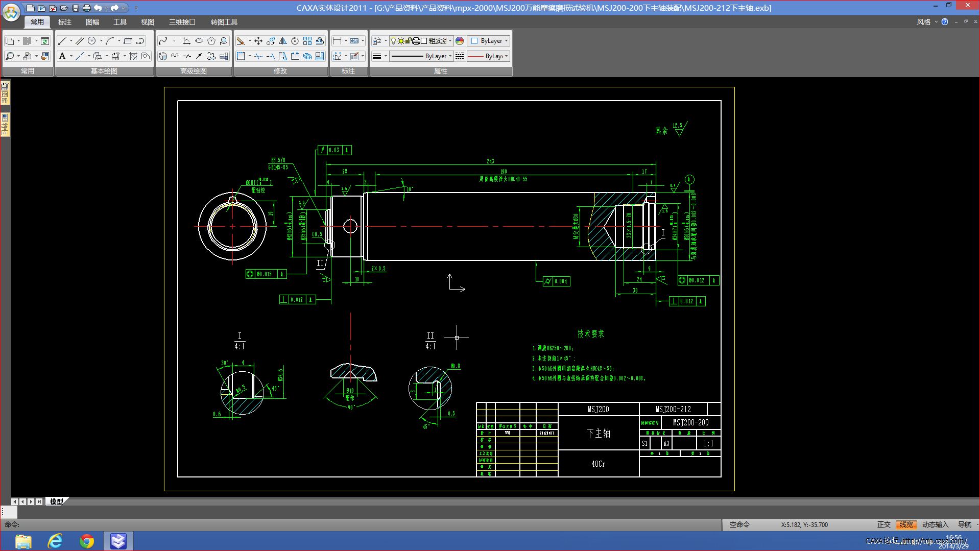The image size is (980, 551).
Task: Open Chrome from the Windows taskbar
Action: click(x=87, y=541)
